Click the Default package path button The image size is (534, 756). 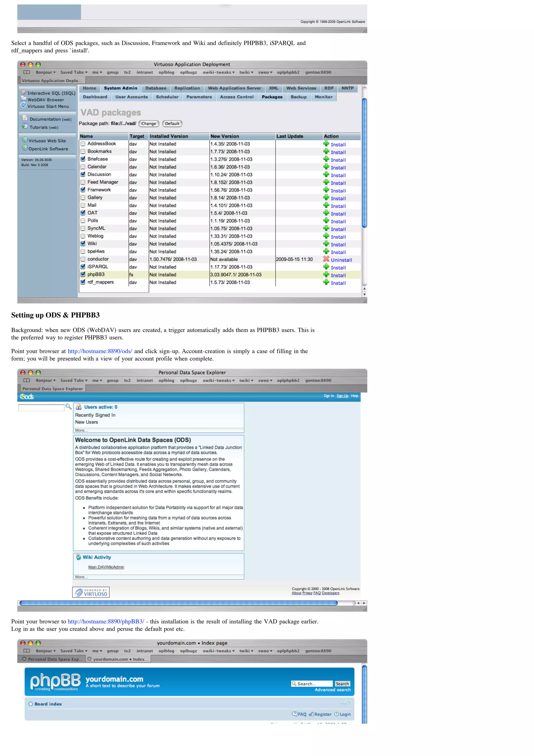[x=172, y=124]
